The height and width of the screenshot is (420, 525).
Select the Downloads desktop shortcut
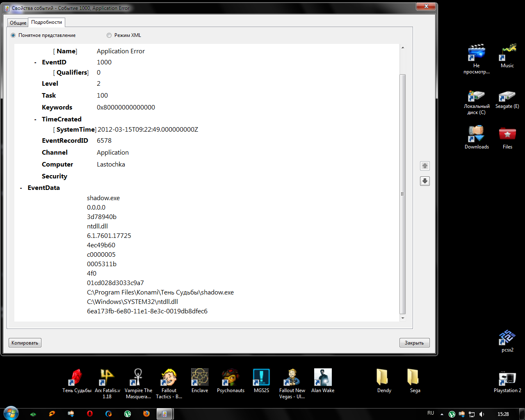point(477,138)
